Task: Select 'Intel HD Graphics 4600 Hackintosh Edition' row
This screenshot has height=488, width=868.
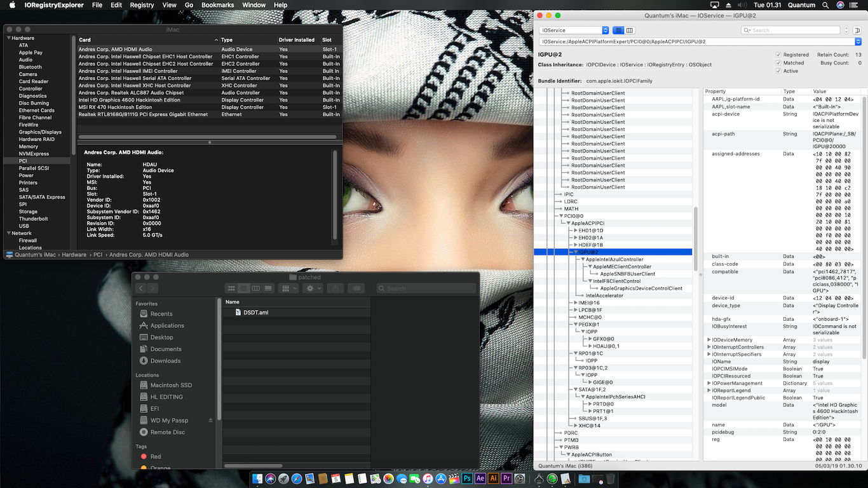Action: pos(209,100)
